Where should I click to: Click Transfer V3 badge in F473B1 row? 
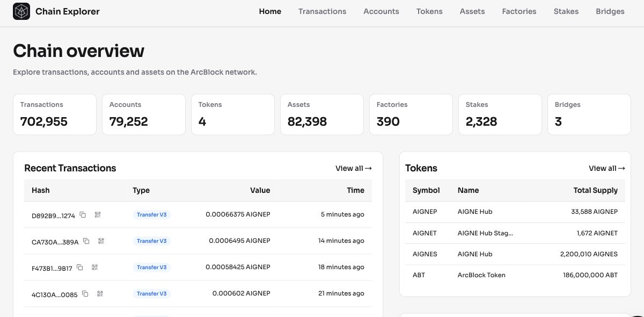click(x=152, y=268)
